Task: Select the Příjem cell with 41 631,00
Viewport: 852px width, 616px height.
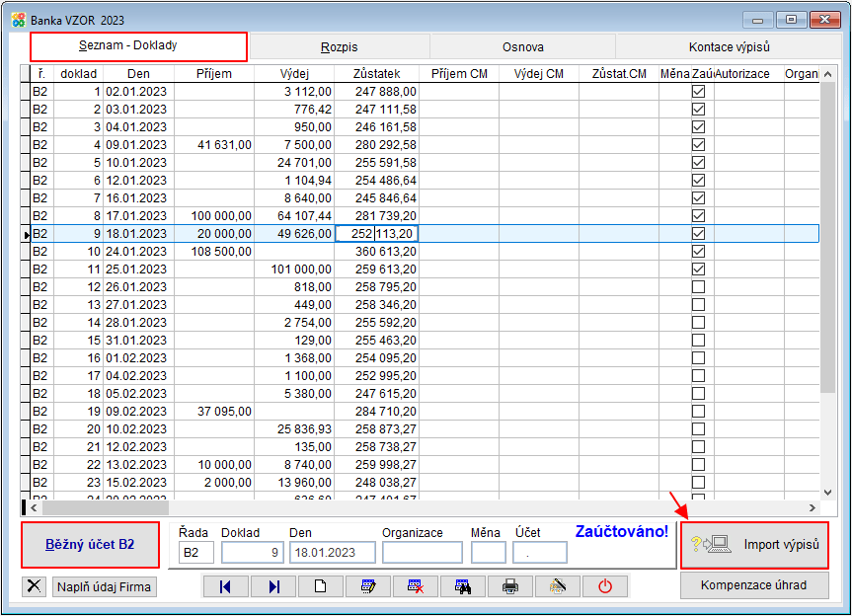Action: pos(214,145)
